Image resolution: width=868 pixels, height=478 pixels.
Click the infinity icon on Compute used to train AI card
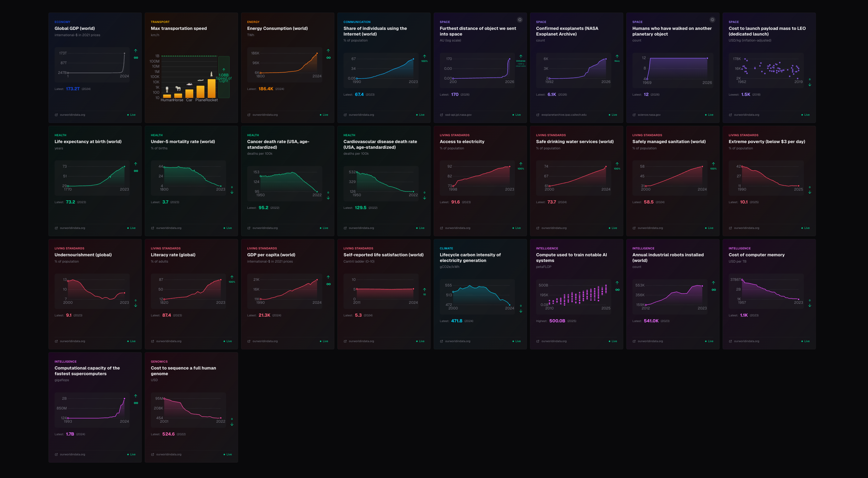click(617, 290)
